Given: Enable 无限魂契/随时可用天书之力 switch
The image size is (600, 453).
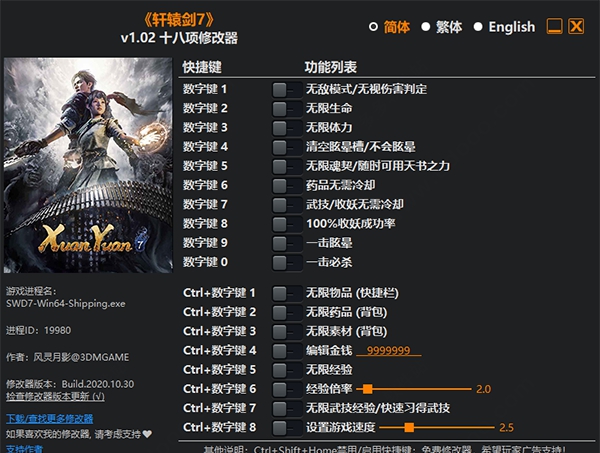Looking at the screenshot, I should (x=287, y=167).
